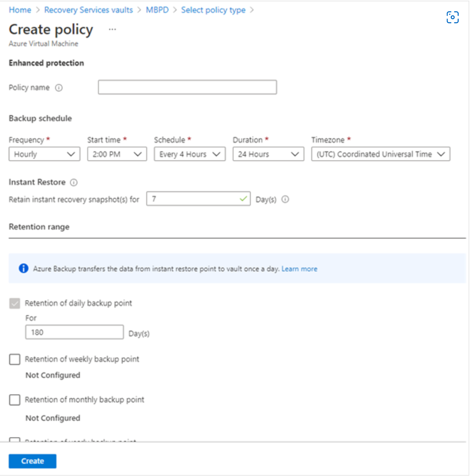Image resolution: width=471 pixels, height=476 pixels.
Task: Open the Schedule dropdown showing Every 4 Hours
Action: pos(190,154)
